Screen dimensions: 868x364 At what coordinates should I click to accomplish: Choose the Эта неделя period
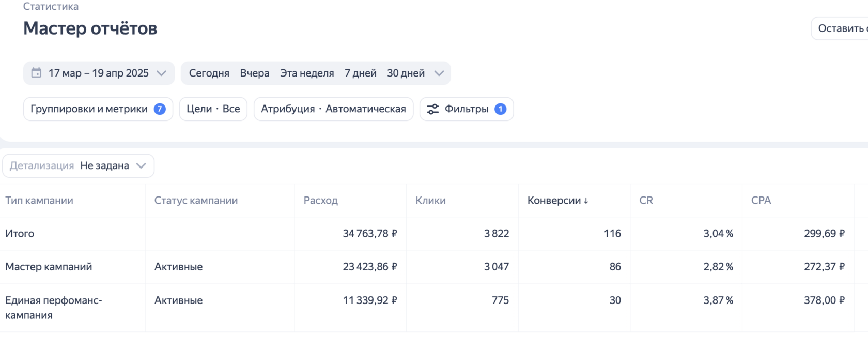[307, 73]
